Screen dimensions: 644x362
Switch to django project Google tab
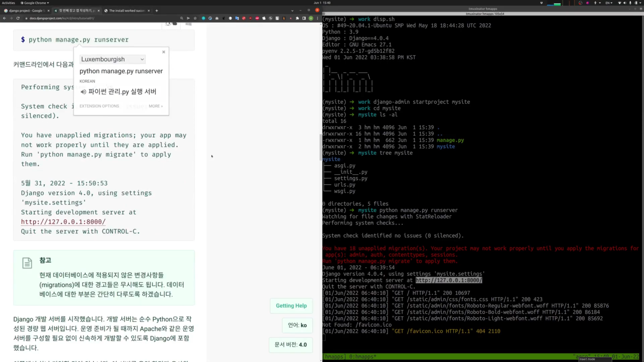(x=25, y=11)
